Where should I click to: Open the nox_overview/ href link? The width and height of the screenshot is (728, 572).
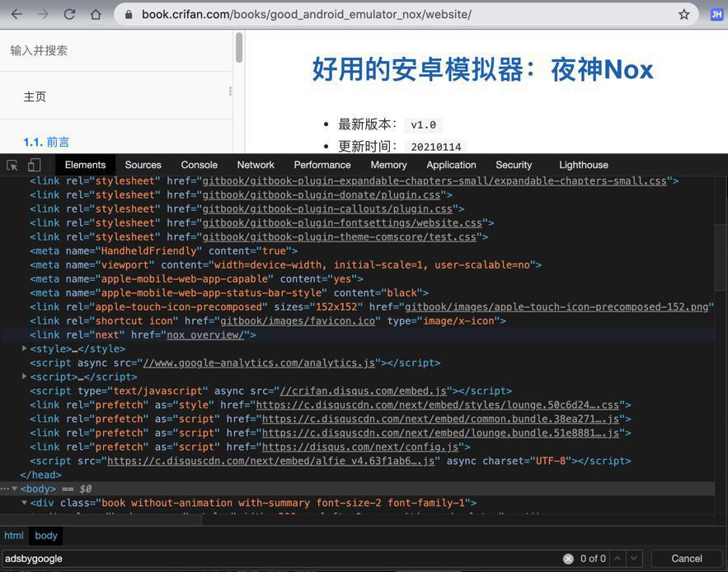[x=205, y=335]
